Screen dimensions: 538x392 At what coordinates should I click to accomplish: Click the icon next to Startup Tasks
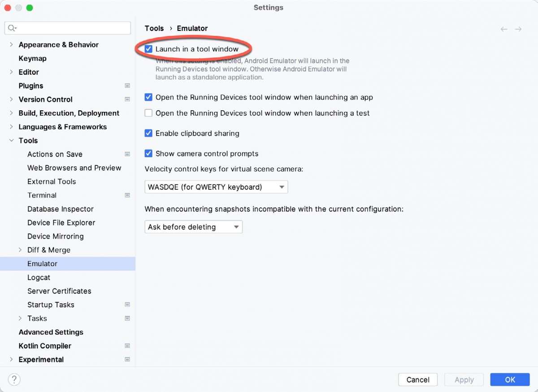coord(127,305)
